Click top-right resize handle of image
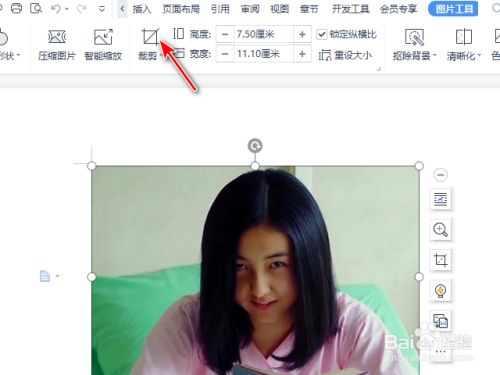 pyautogui.click(x=419, y=166)
